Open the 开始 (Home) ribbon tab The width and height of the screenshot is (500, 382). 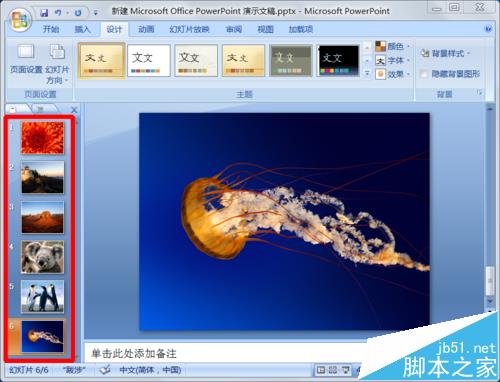(51, 29)
